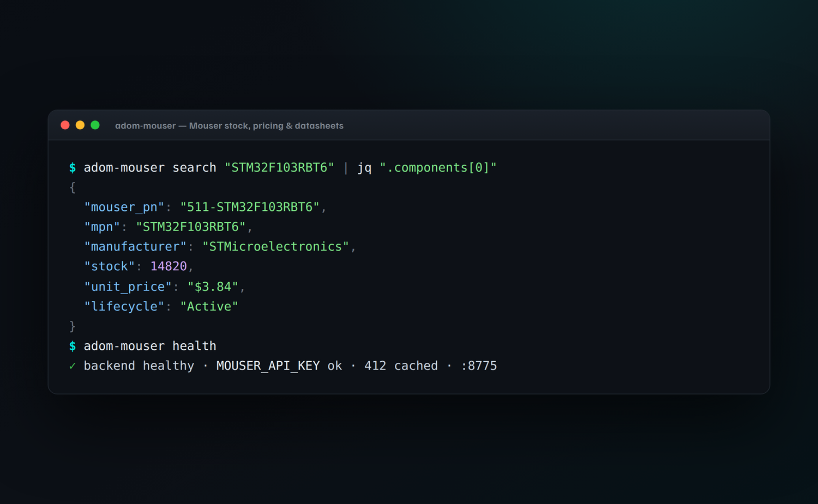
Task: Click the "lifecycle" key
Action: click(x=124, y=307)
